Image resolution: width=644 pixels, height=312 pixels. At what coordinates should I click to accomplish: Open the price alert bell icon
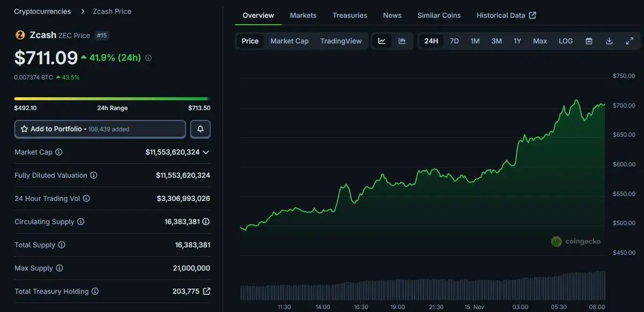pos(200,129)
